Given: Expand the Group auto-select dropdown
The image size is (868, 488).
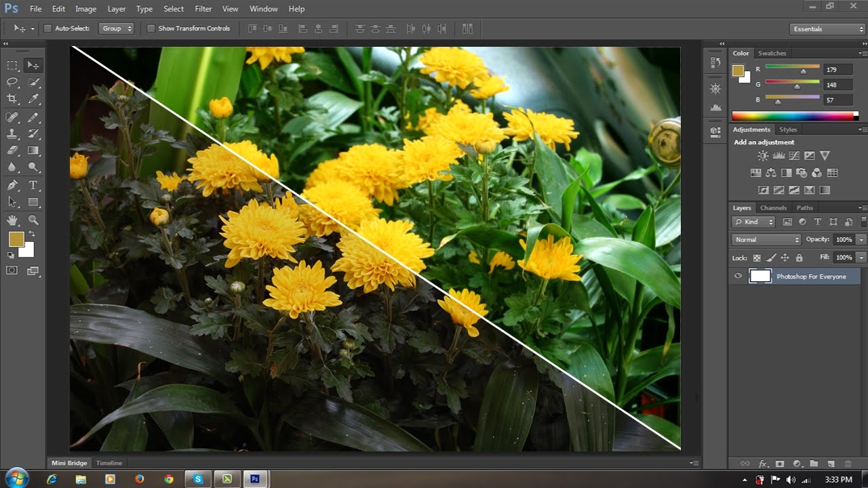Looking at the screenshot, I should pos(116,28).
